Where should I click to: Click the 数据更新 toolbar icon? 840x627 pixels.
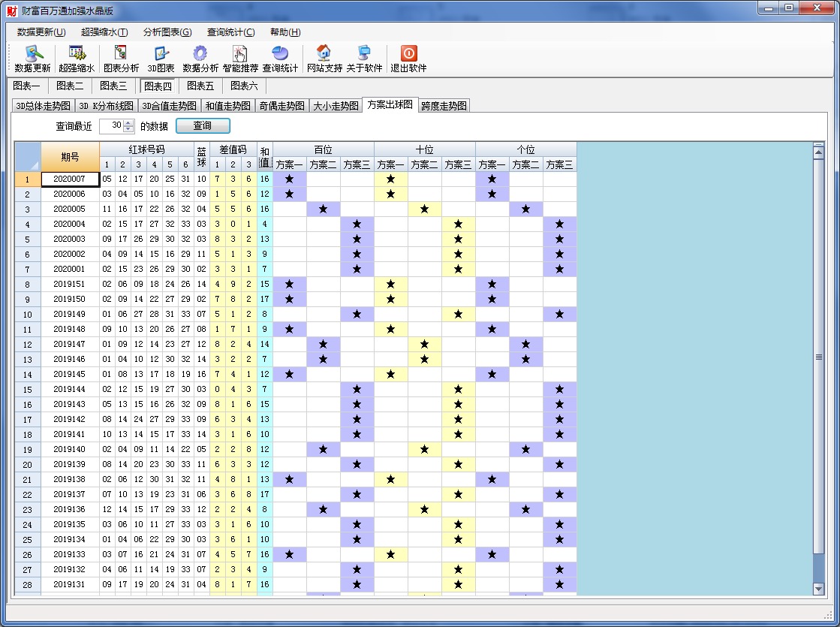coord(32,59)
